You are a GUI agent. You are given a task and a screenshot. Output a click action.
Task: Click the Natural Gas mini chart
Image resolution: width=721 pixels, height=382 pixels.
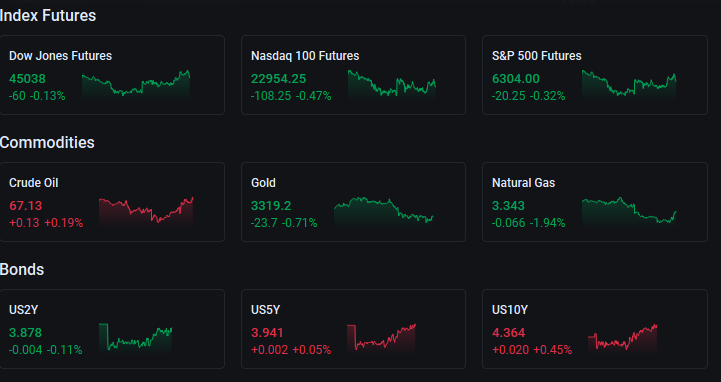click(629, 211)
